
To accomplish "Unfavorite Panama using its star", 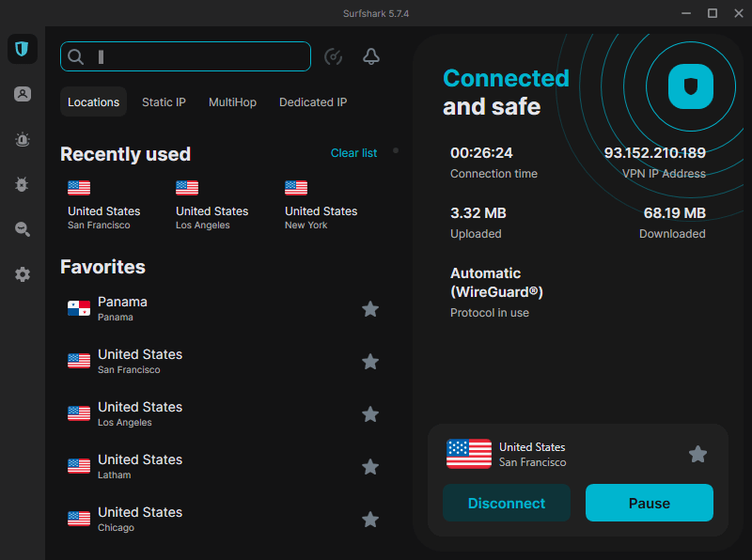I will (370, 309).
